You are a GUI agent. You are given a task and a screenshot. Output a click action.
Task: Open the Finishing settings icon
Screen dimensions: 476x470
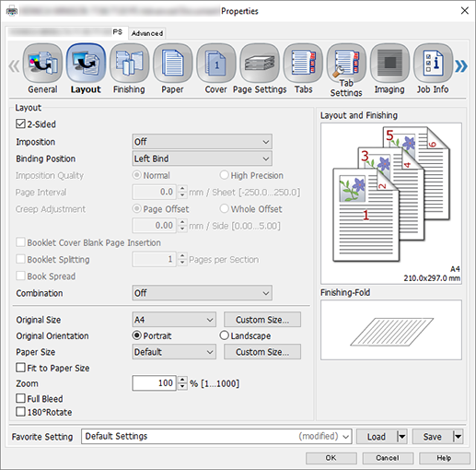[x=129, y=64]
